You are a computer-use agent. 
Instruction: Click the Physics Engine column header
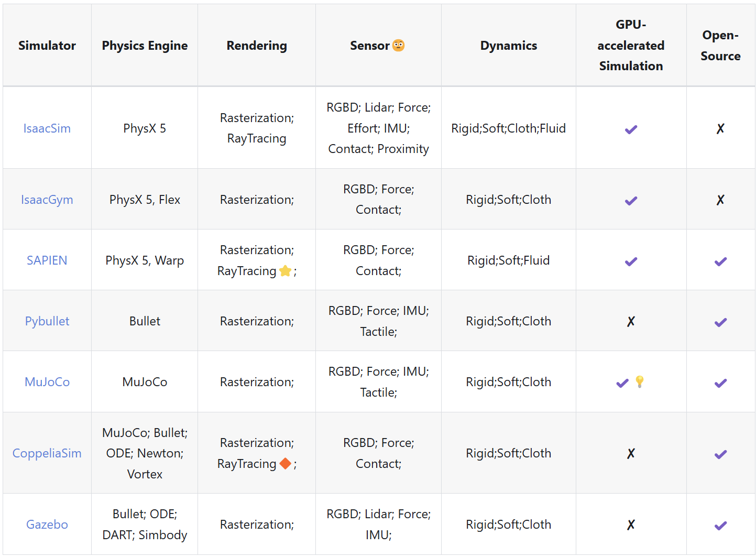click(145, 46)
